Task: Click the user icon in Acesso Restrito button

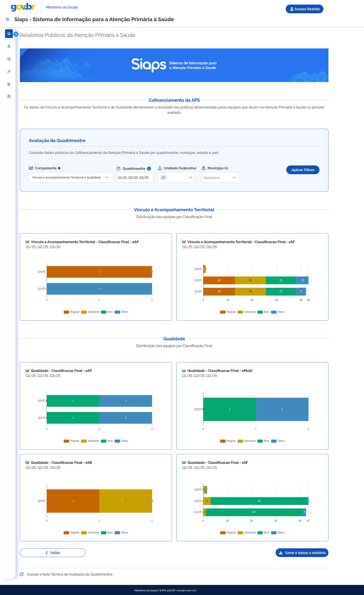Action: tap(292, 9)
